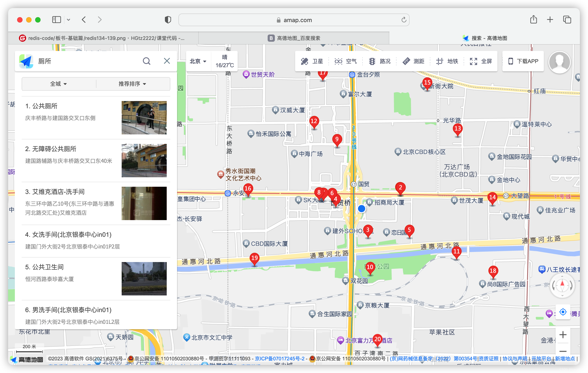Toggle the satellite (卫星) view

pos(312,61)
